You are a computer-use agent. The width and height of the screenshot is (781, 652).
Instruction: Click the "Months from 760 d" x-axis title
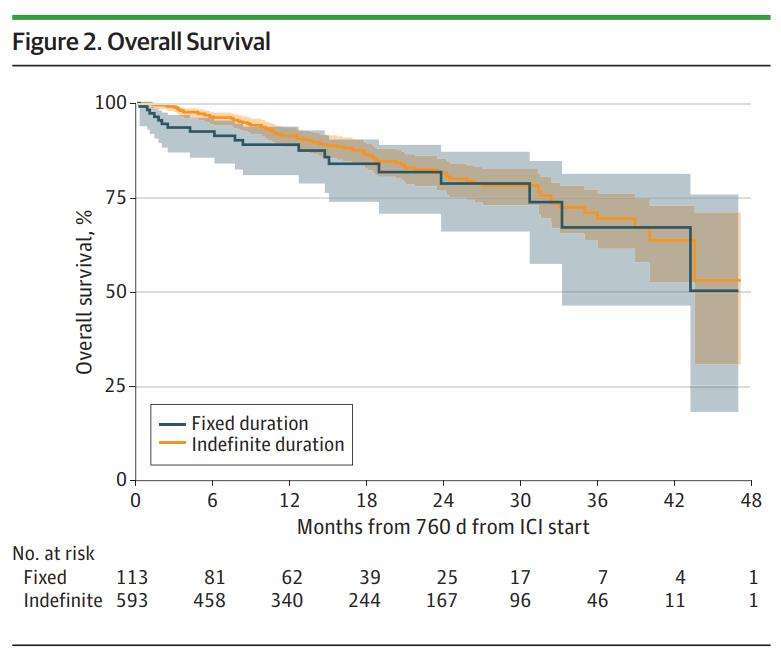[x=443, y=525]
